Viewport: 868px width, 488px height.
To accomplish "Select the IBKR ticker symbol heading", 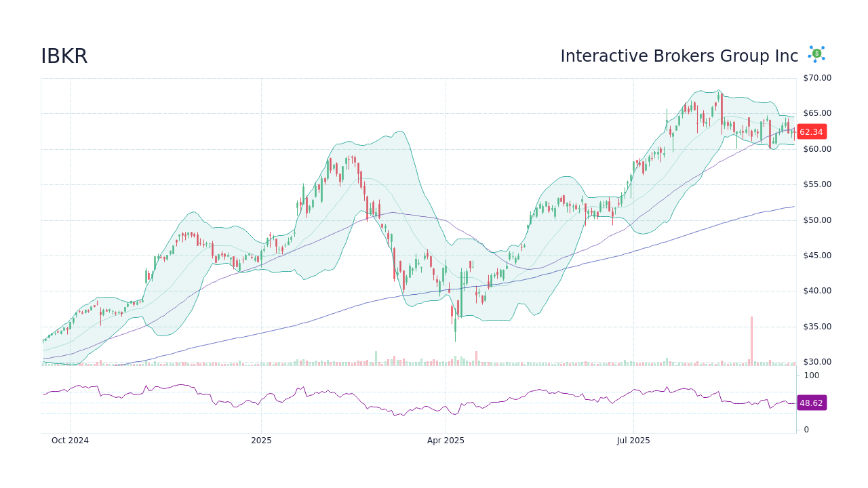I will pos(64,56).
